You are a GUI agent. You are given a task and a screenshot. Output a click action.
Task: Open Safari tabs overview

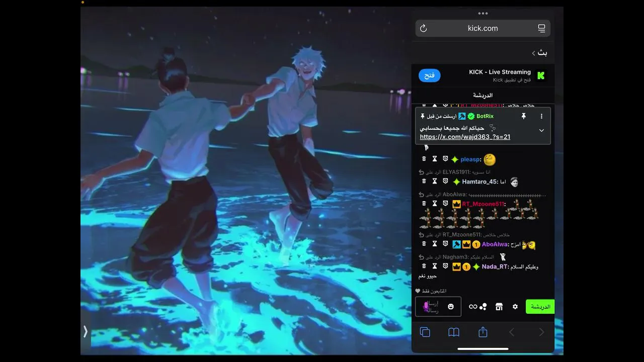tap(425, 332)
